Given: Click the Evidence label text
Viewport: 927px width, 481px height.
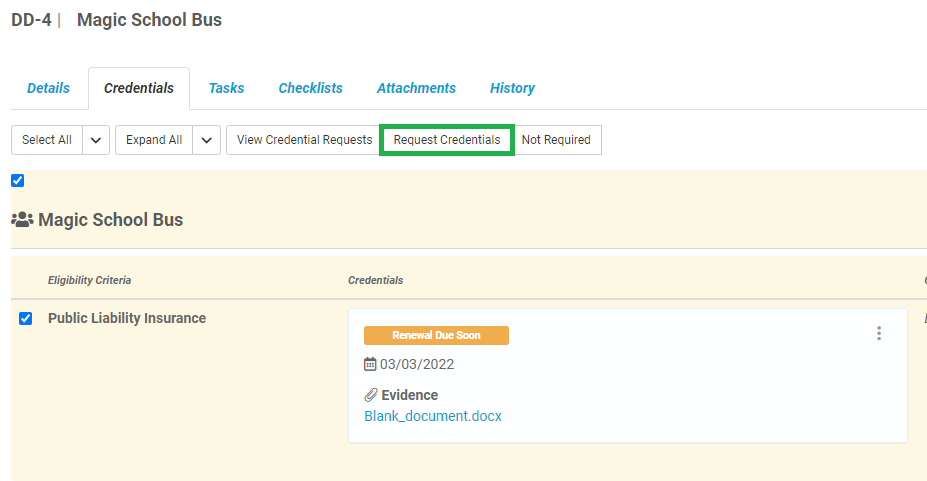Looking at the screenshot, I should (x=410, y=395).
